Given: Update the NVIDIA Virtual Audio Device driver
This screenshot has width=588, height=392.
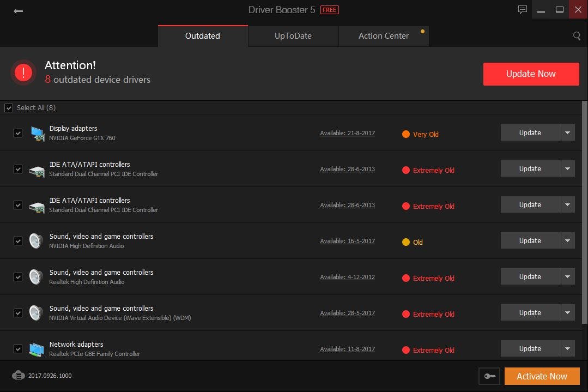Looking at the screenshot, I should coord(530,313).
